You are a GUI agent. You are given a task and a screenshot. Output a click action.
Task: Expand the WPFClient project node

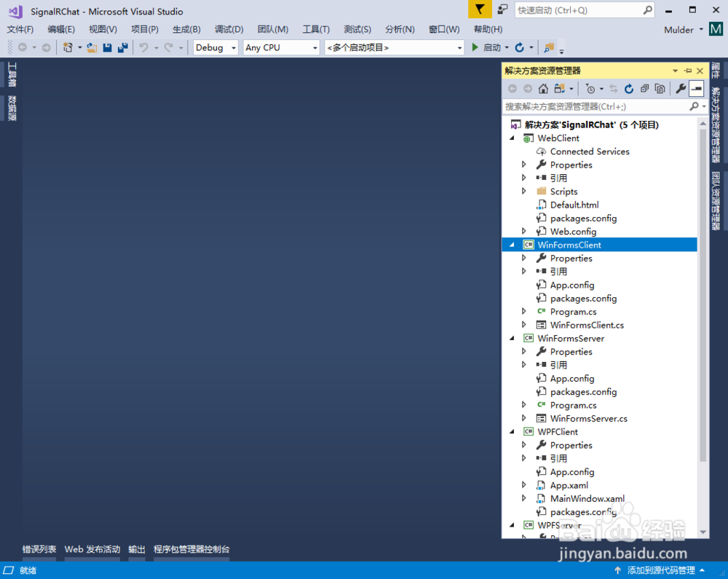click(x=512, y=431)
